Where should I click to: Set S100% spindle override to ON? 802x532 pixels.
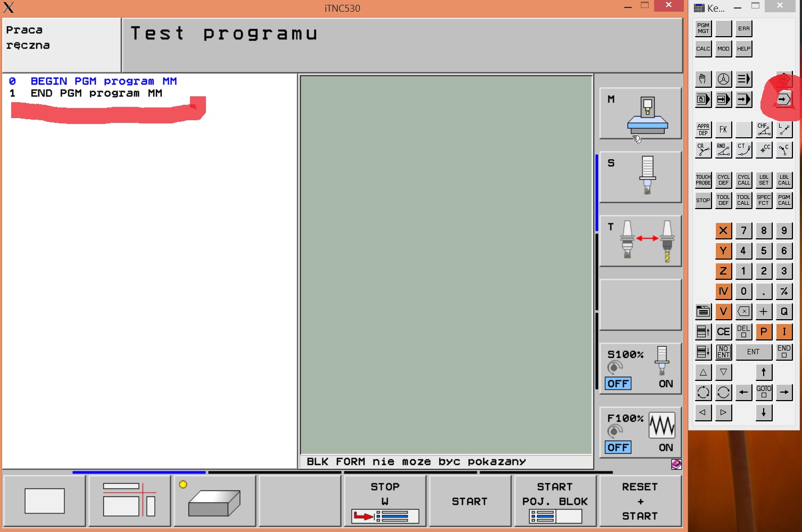[666, 384]
